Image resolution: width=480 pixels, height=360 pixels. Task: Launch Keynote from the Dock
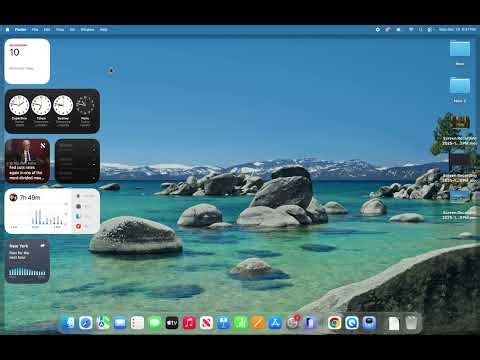[x=223, y=323]
